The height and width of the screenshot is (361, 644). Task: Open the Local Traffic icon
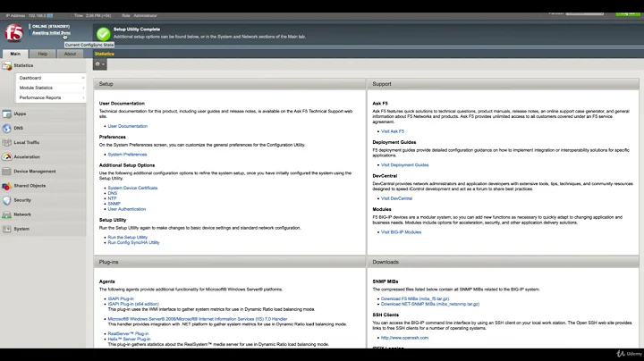(x=6, y=142)
